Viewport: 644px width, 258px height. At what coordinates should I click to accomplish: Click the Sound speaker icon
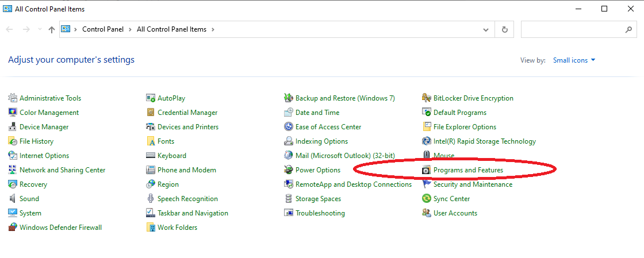pyautogui.click(x=12, y=198)
